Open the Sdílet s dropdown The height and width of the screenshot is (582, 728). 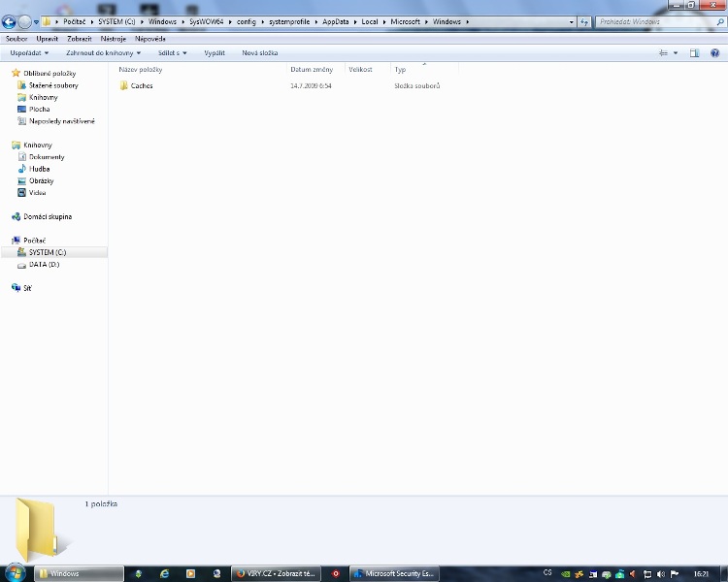pyautogui.click(x=173, y=52)
